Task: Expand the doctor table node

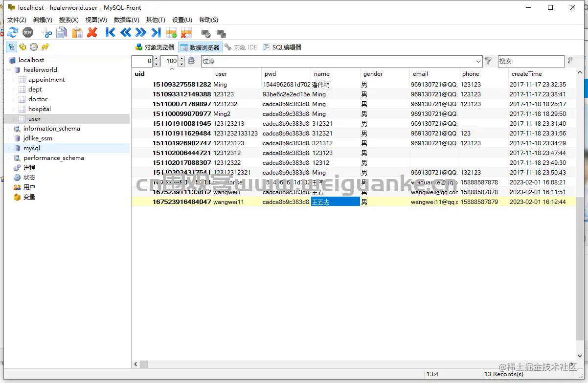Action: 14,99
